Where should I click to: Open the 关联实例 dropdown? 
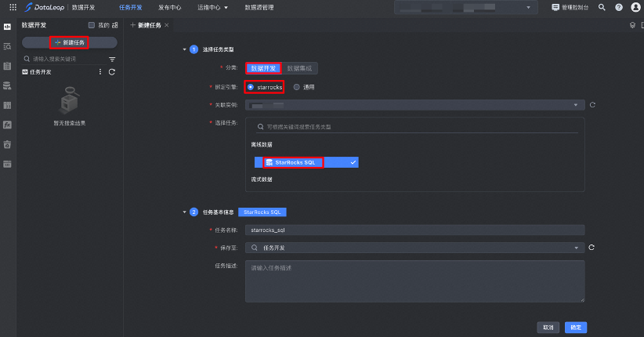[x=414, y=105]
